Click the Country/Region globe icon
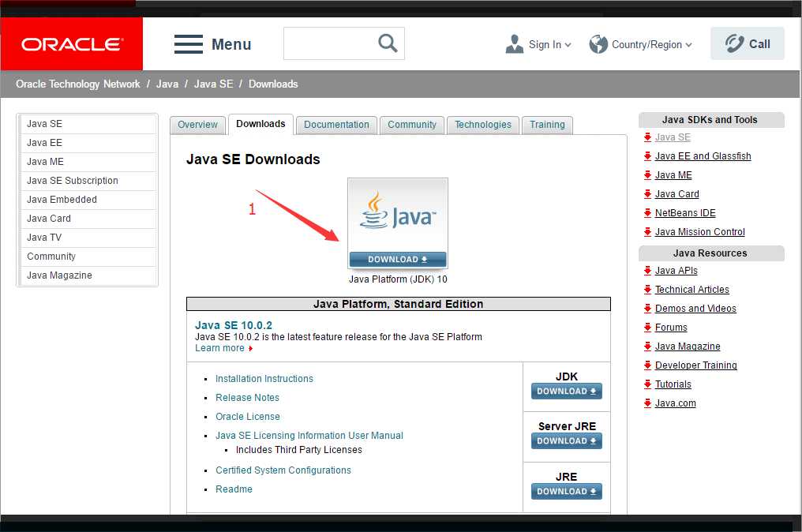Image resolution: width=802 pixels, height=532 pixels. point(598,44)
